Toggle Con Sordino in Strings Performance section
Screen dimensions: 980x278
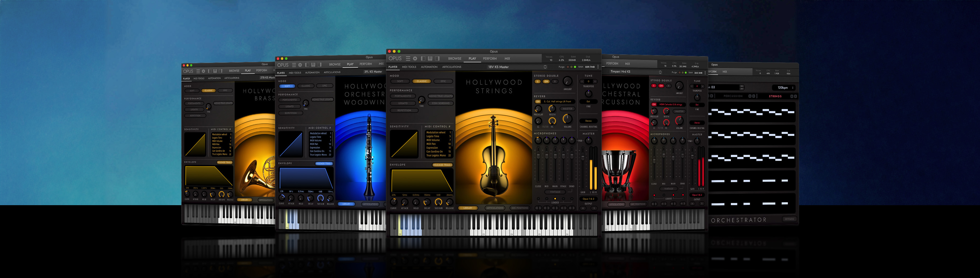pos(440,103)
